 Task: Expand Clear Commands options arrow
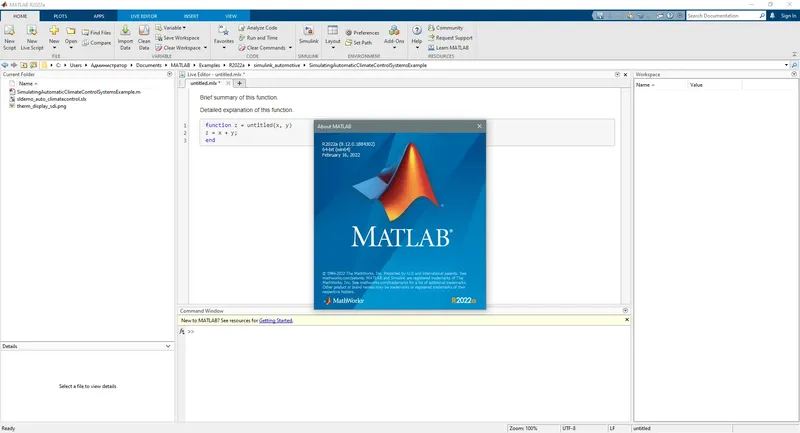pos(290,48)
